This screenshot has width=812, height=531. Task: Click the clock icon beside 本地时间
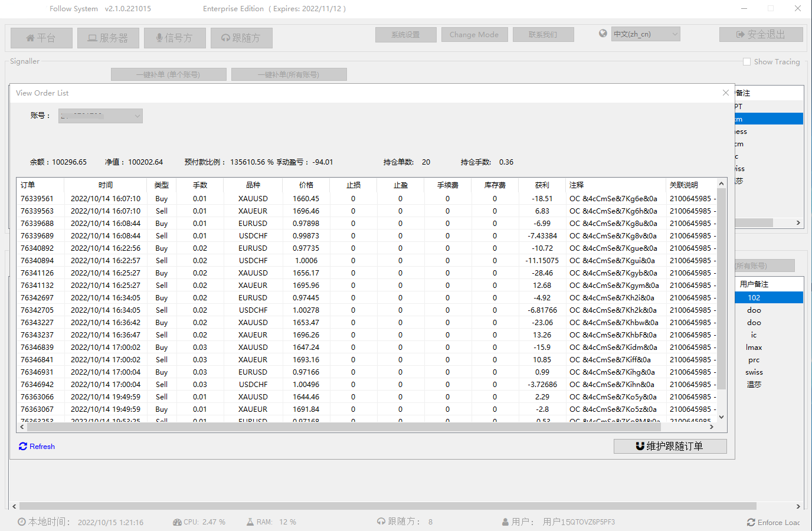(x=22, y=522)
